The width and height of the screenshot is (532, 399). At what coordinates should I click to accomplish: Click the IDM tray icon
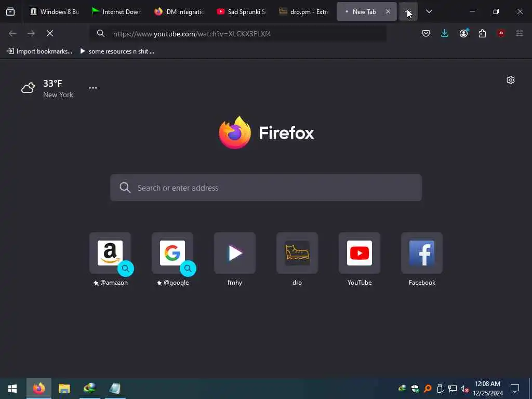click(x=403, y=389)
